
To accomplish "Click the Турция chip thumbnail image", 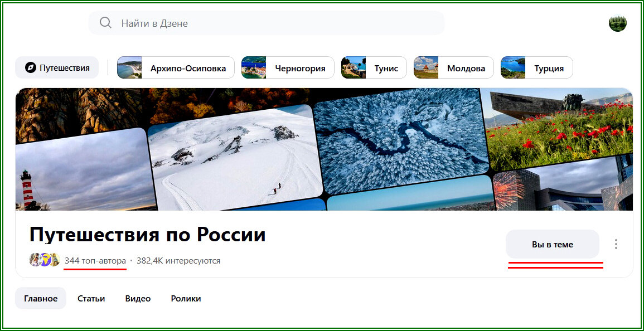I will click(513, 67).
